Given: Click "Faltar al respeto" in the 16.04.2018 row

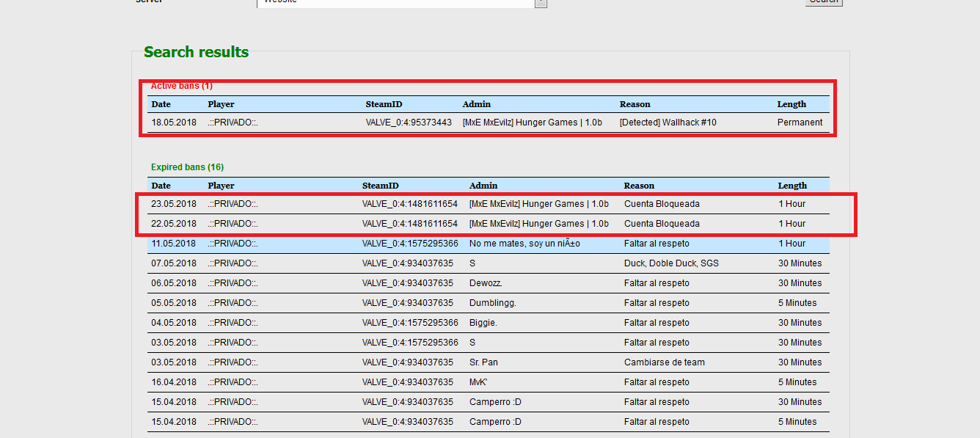Looking at the screenshot, I should coord(657,382).
